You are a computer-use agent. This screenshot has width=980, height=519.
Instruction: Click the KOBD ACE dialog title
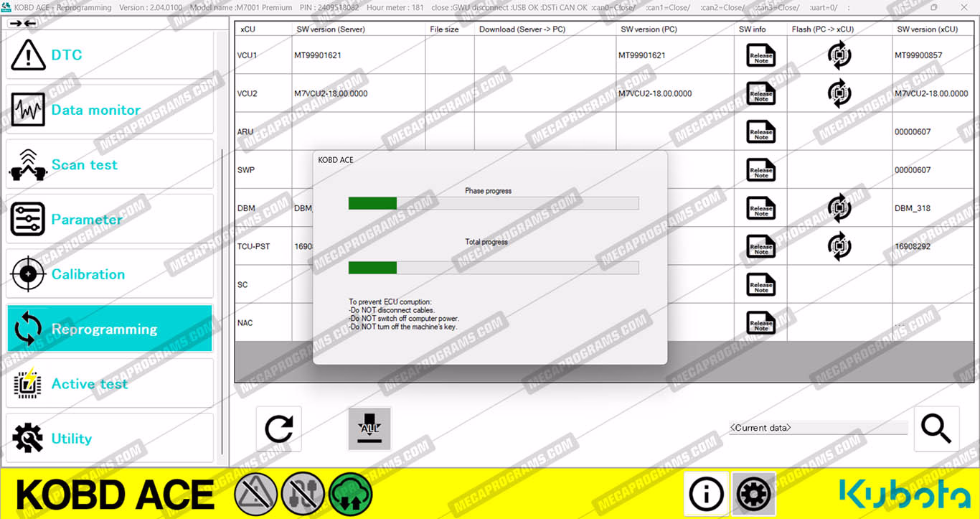pyautogui.click(x=336, y=159)
